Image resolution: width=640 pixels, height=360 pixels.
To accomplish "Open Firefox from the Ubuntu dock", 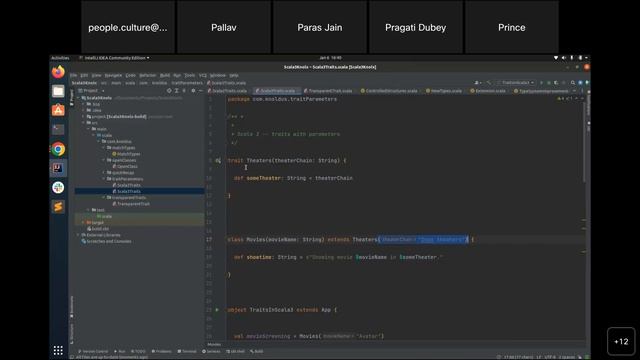I will pyautogui.click(x=58, y=72).
